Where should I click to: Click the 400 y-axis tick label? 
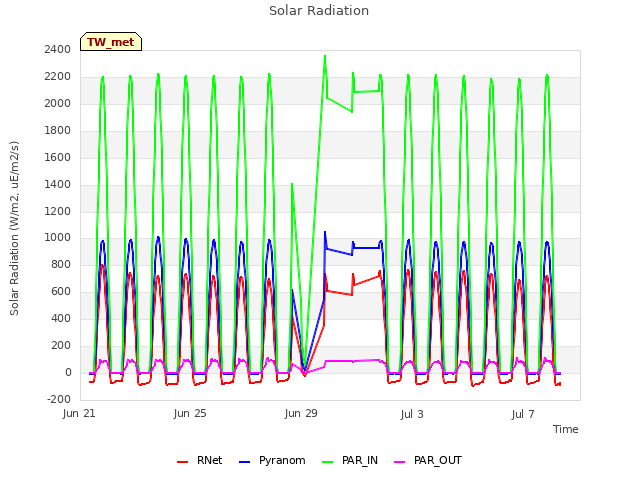[61, 318]
